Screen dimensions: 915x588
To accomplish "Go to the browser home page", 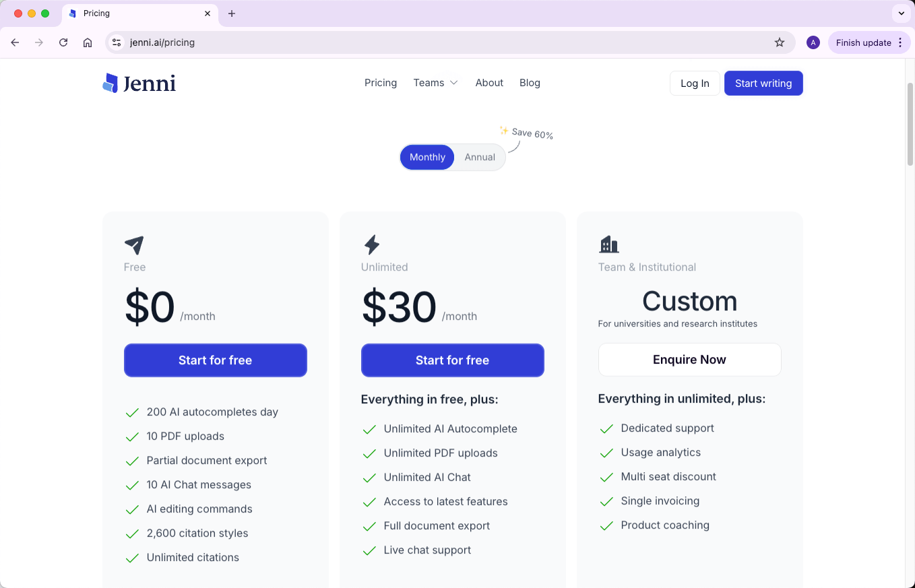I will pyautogui.click(x=88, y=42).
